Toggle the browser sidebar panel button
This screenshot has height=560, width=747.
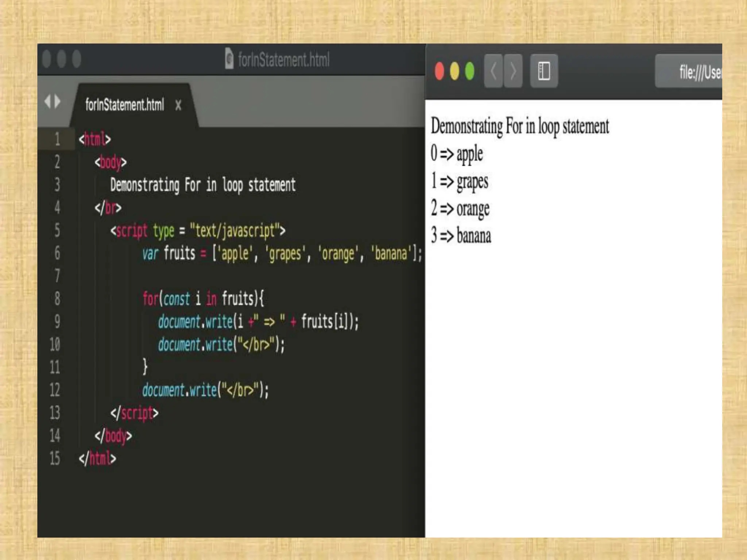click(x=543, y=71)
